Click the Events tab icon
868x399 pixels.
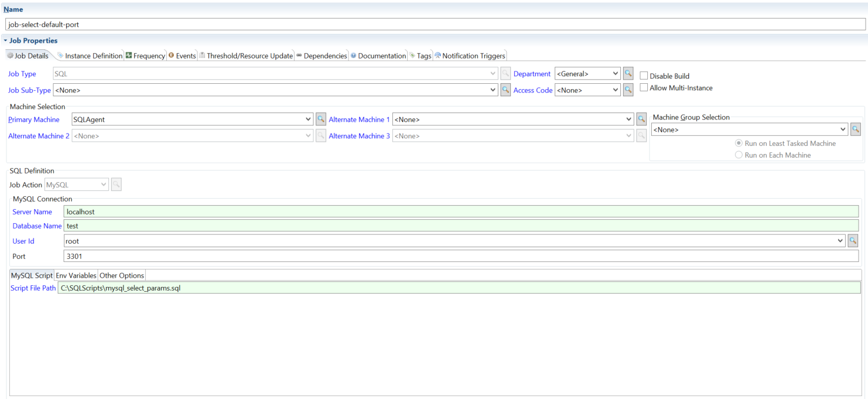tap(171, 56)
